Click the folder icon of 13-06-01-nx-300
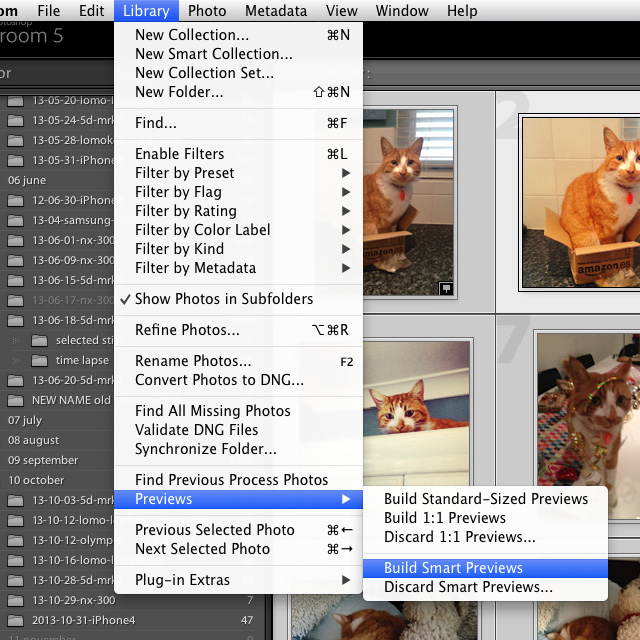The image size is (640, 640). [x=16, y=240]
